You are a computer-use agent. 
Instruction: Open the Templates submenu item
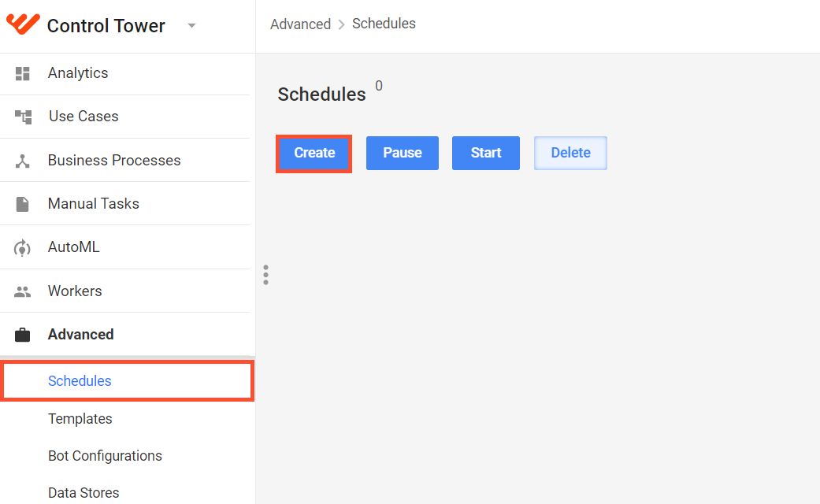pos(80,419)
